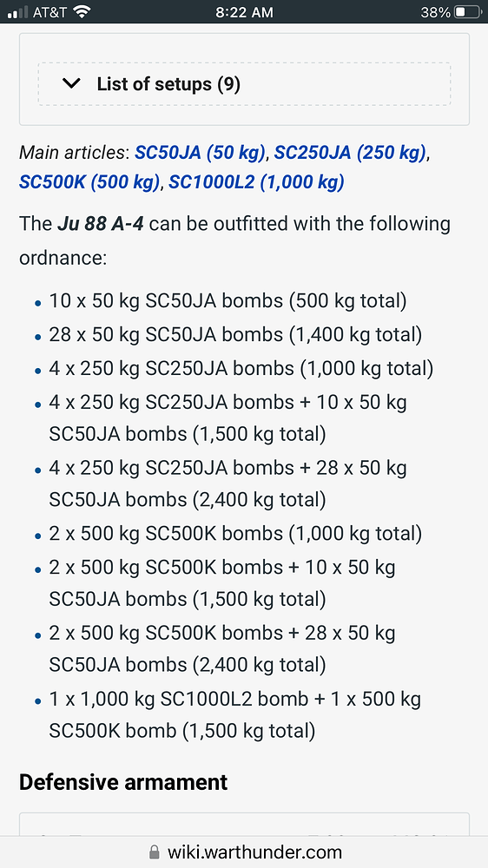
Task: Select the Defensive armament heading
Action: point(123,782)
